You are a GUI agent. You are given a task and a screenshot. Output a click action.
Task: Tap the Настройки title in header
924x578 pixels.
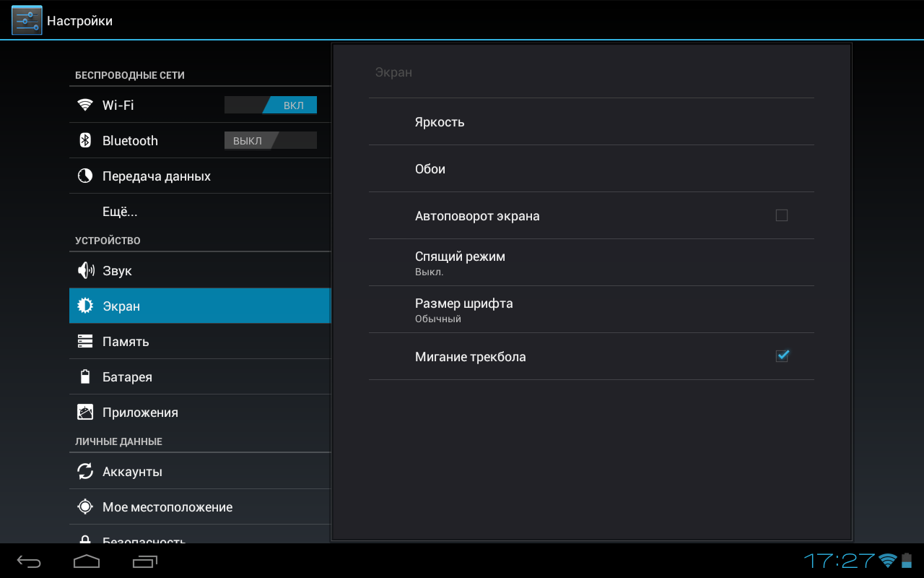tap(80, 21)
